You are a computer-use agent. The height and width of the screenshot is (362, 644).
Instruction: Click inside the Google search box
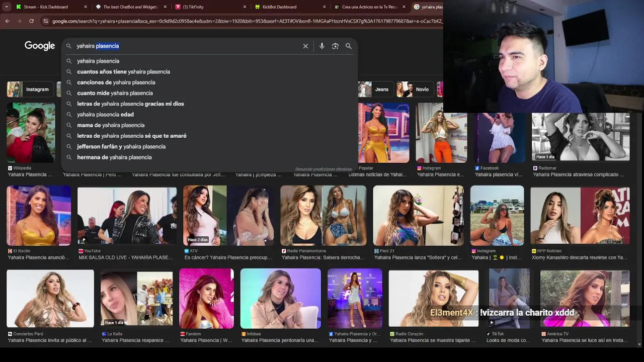[186, 46]
